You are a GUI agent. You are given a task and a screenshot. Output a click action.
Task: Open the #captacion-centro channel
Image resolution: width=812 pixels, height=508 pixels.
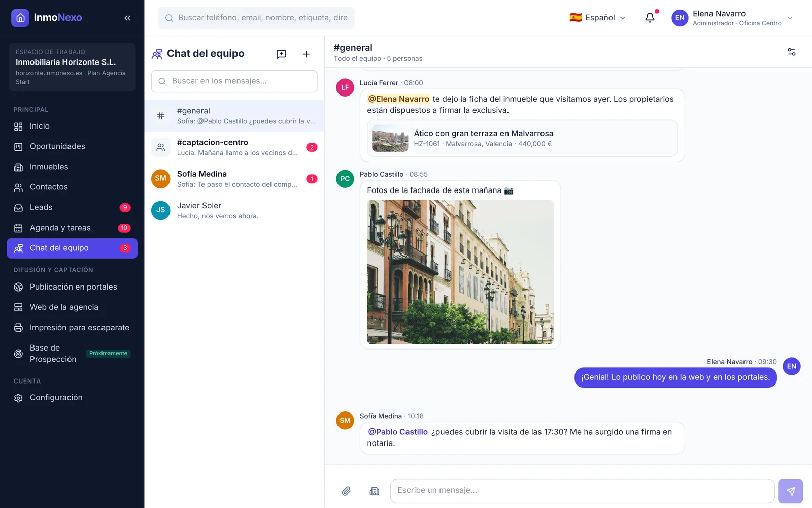(x=234, y=147)
